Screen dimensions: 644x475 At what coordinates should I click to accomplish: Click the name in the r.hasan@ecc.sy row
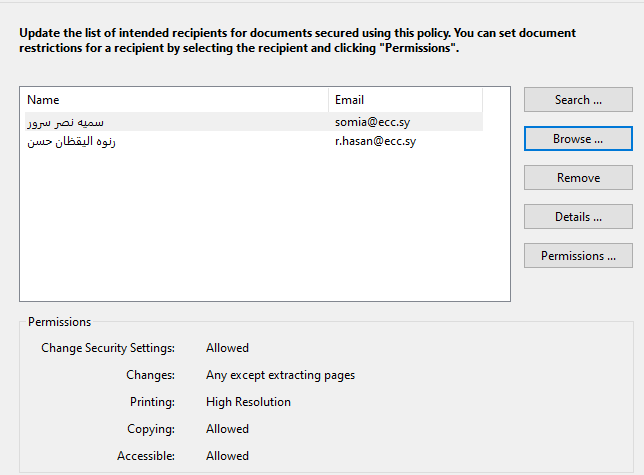[72, 141]
